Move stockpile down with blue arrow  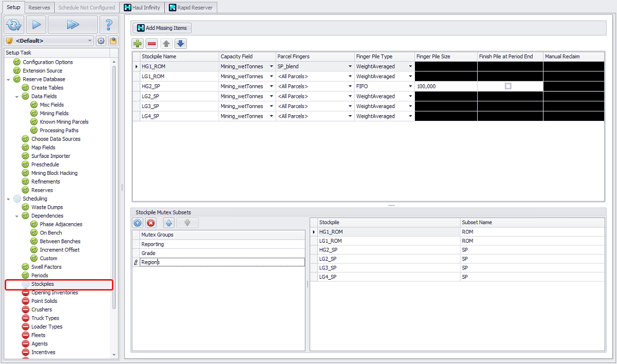(180, 44)
